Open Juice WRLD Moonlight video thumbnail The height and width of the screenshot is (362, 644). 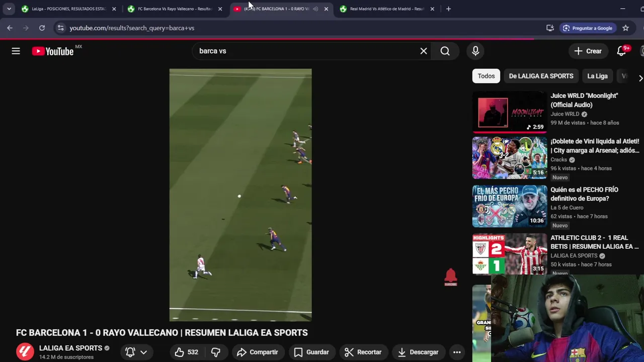coord(509,112)
